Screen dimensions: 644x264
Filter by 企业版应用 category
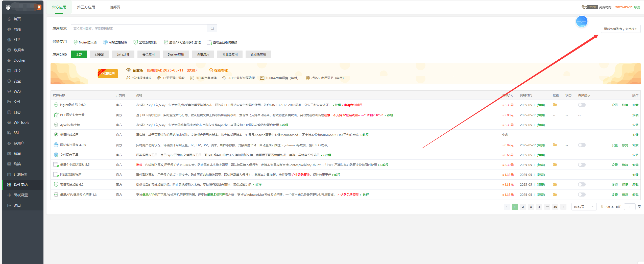[258, 54]
